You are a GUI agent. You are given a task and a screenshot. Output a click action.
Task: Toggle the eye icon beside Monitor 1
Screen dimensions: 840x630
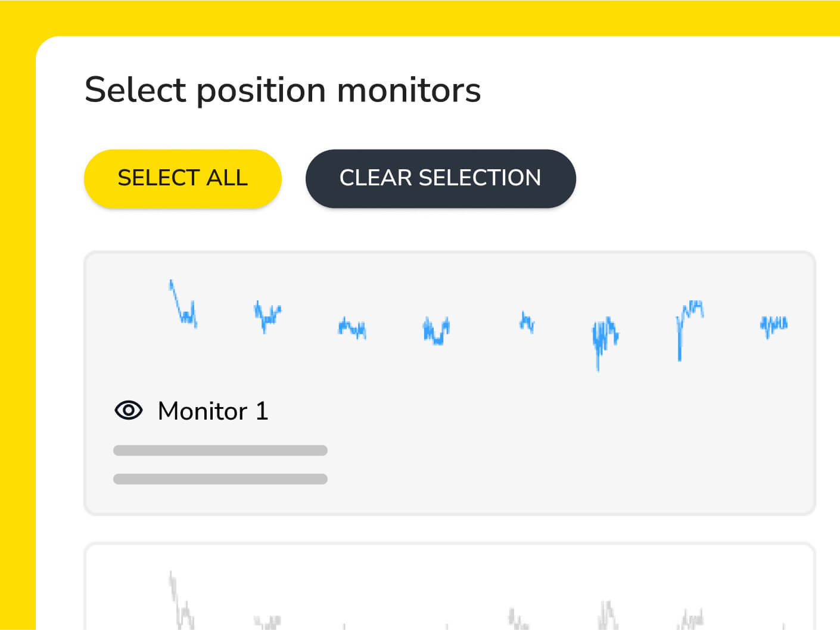[129, 411]
